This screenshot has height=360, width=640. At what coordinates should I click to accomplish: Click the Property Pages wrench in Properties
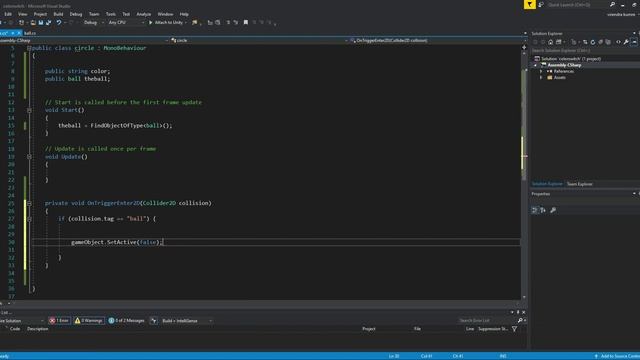[x=553, y=210]
